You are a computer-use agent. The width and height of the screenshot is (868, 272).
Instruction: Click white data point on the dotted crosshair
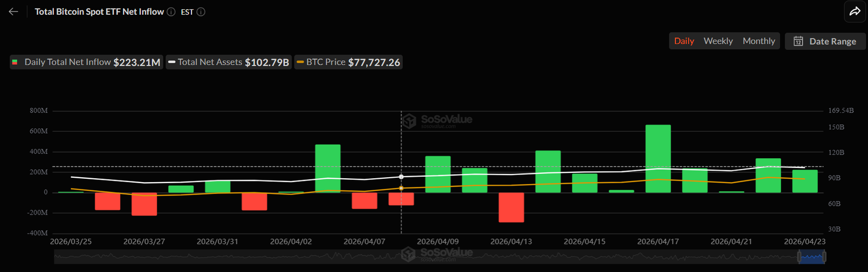[x=401, y=177]
